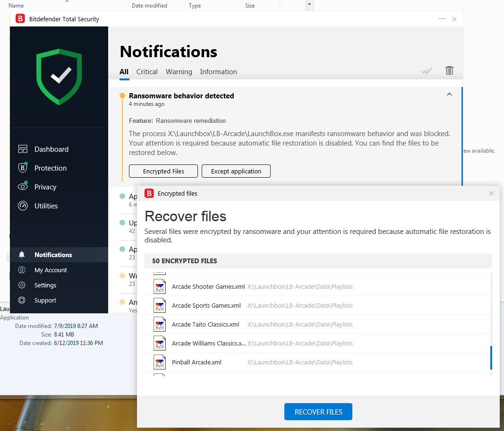Select the Utilities gauge icon

tap(23, 206)
